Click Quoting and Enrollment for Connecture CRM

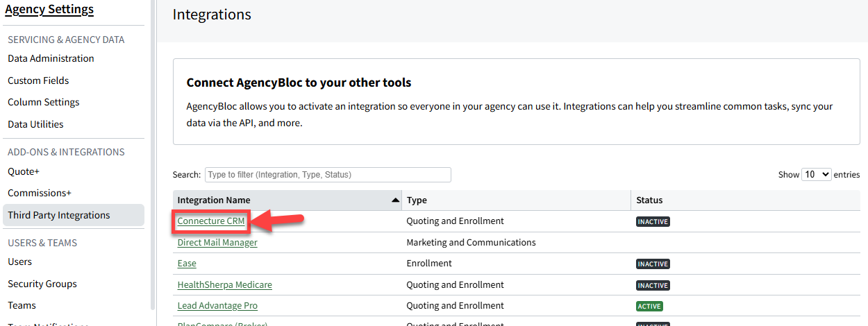pos(455,221)
